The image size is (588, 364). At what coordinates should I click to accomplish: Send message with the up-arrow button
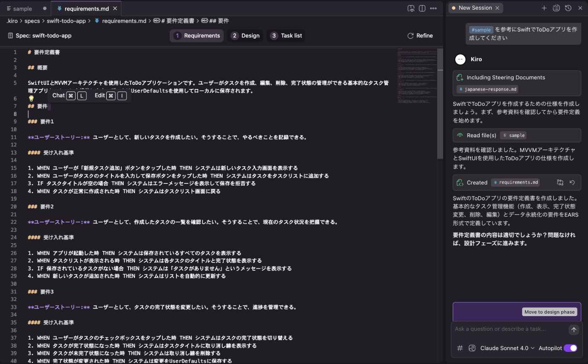point(574,330)
